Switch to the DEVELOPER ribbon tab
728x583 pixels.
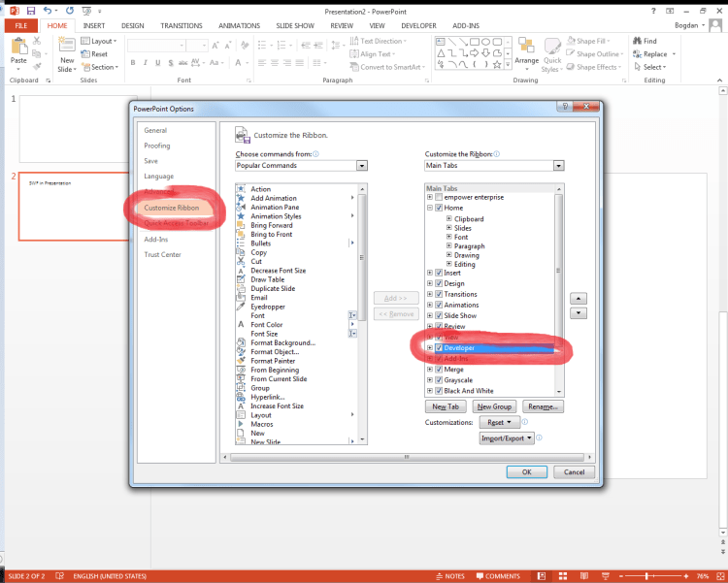(418, 25)
